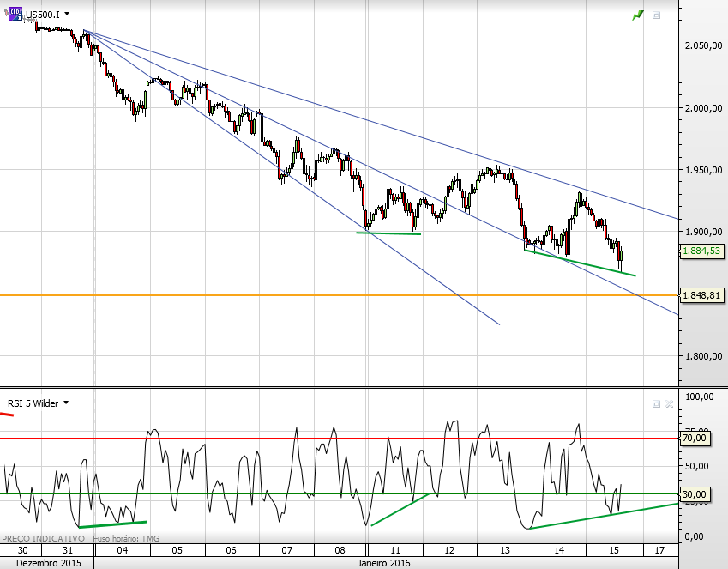Click the orange horizontal support line
Viewport: 728px width, 569px height.
tap(339, 294)
